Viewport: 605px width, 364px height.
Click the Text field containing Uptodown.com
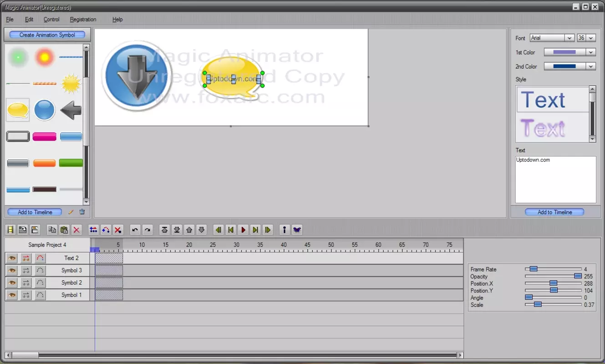coord(555,180)
